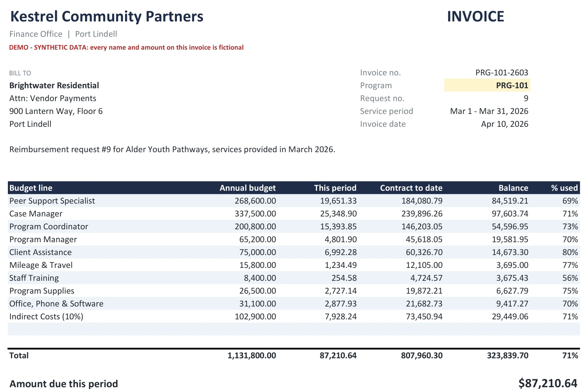Select the Peer Support Specialist row label

[x=52, y=201]
